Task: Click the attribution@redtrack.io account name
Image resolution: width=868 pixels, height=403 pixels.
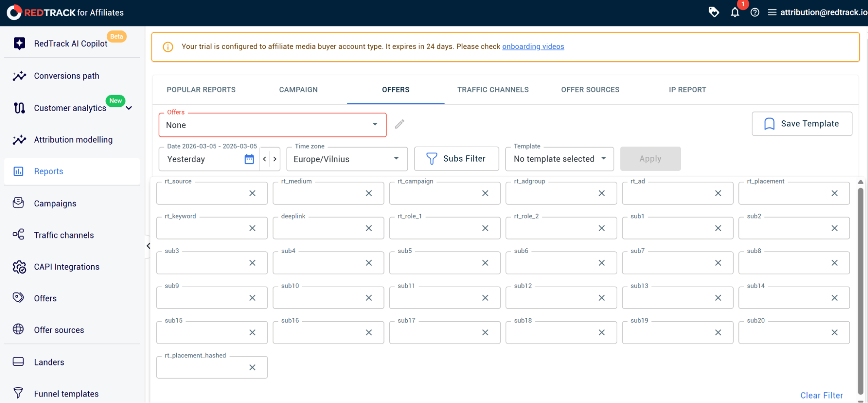Action: click(824, 12)
